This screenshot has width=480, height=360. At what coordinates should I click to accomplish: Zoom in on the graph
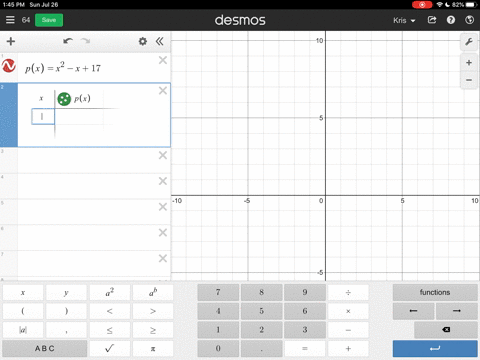[x=469, y=63]
